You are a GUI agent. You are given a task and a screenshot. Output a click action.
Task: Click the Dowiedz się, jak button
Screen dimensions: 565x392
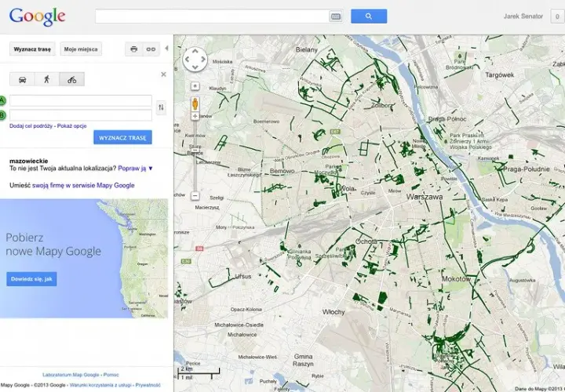(x=31, y=279)
